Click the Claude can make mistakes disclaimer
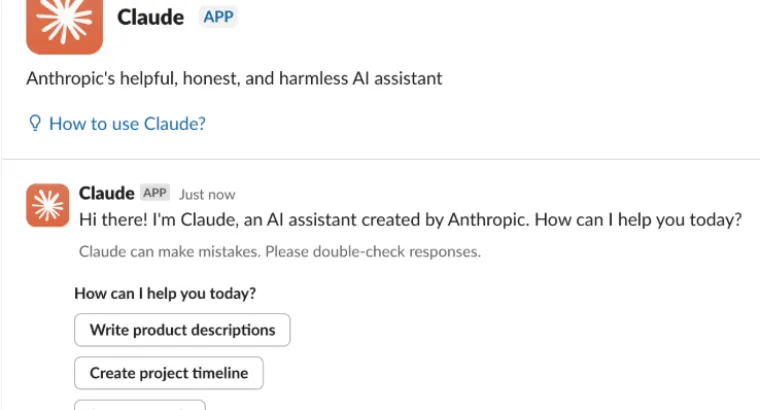The width and height of the screenshot is (760, 410). tap(280, 252)
